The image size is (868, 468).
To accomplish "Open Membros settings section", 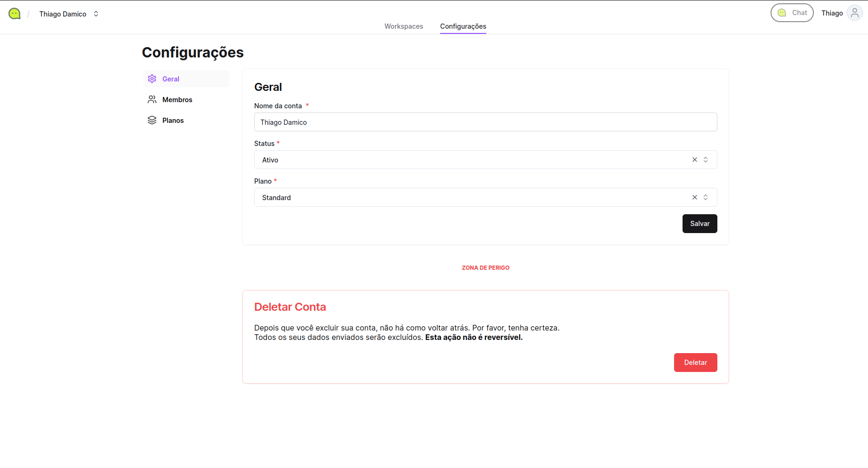I will pos(177,100).
